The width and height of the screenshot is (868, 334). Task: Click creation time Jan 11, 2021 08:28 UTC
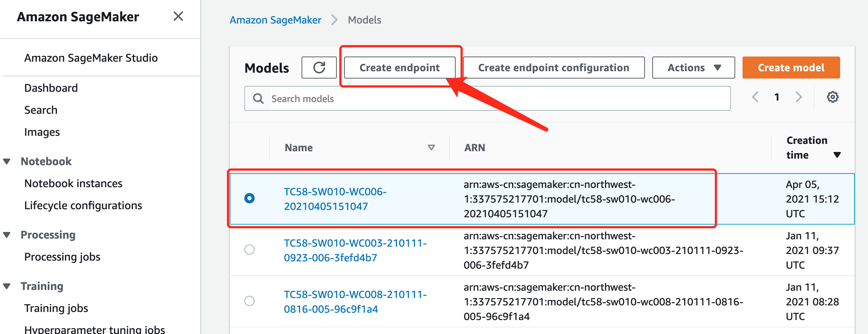pos(812,302)
